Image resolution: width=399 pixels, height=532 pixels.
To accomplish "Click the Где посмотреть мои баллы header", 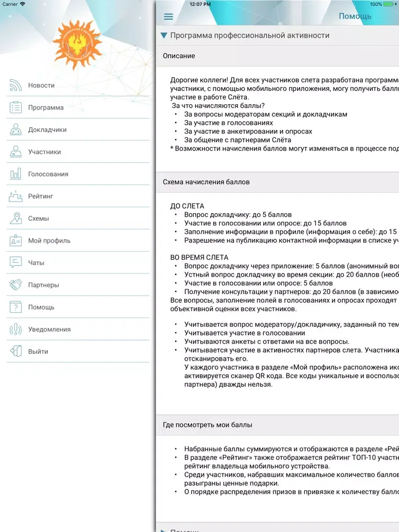I will pyautogui.click(x=278, y=425).
